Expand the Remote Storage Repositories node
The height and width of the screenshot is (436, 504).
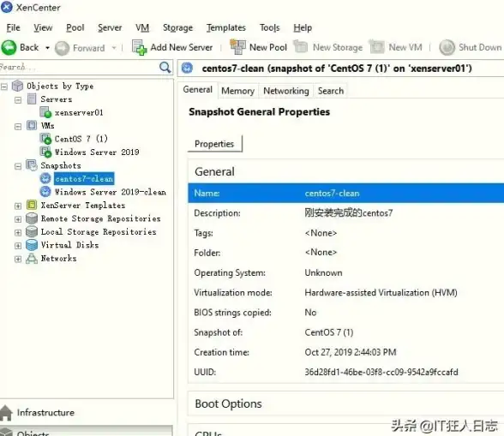coord(18,219)
